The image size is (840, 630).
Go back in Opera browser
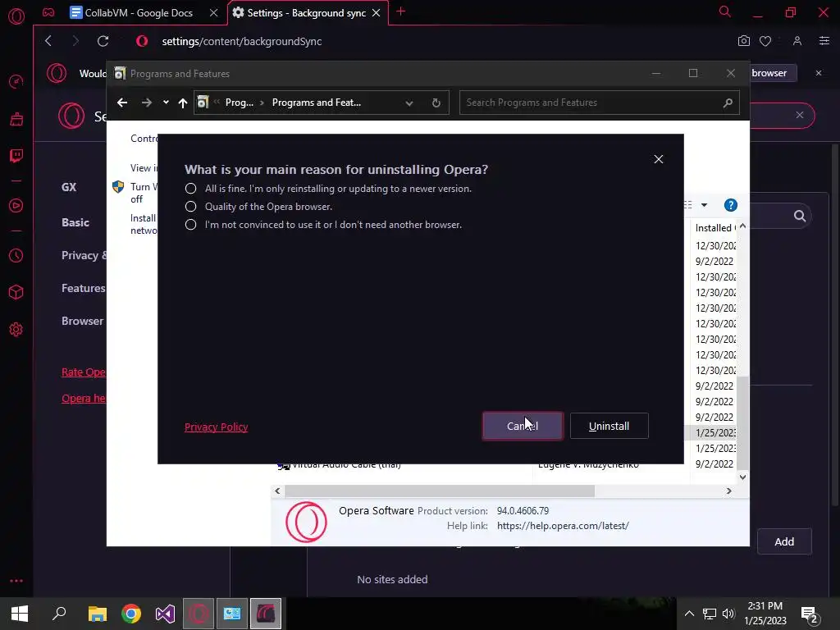48,41
